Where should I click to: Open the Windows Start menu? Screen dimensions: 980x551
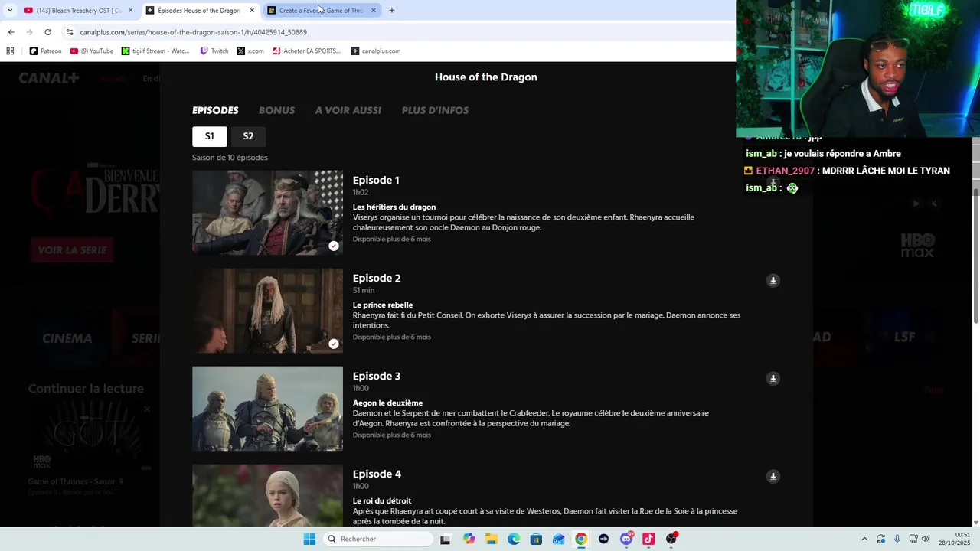(x=309, y=539)
